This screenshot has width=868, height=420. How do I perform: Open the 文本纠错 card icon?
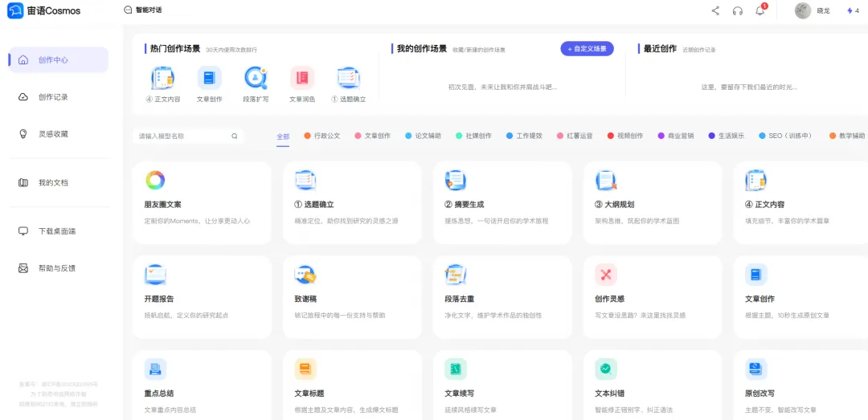click(606, 369)
